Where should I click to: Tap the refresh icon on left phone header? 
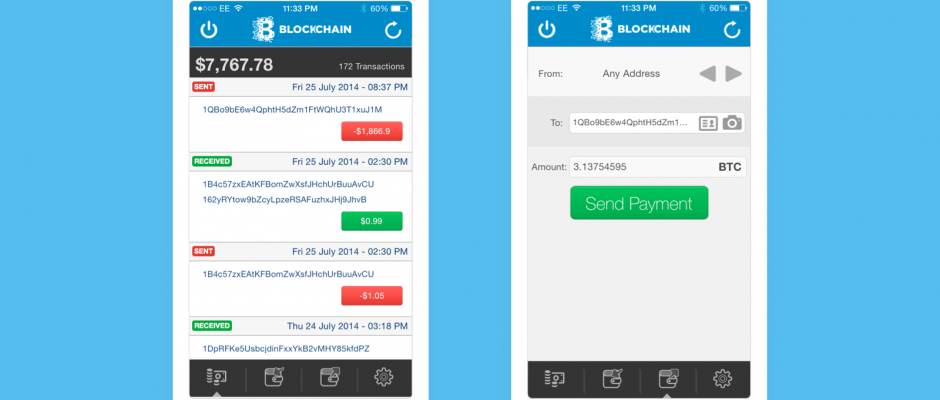[393, 29]
